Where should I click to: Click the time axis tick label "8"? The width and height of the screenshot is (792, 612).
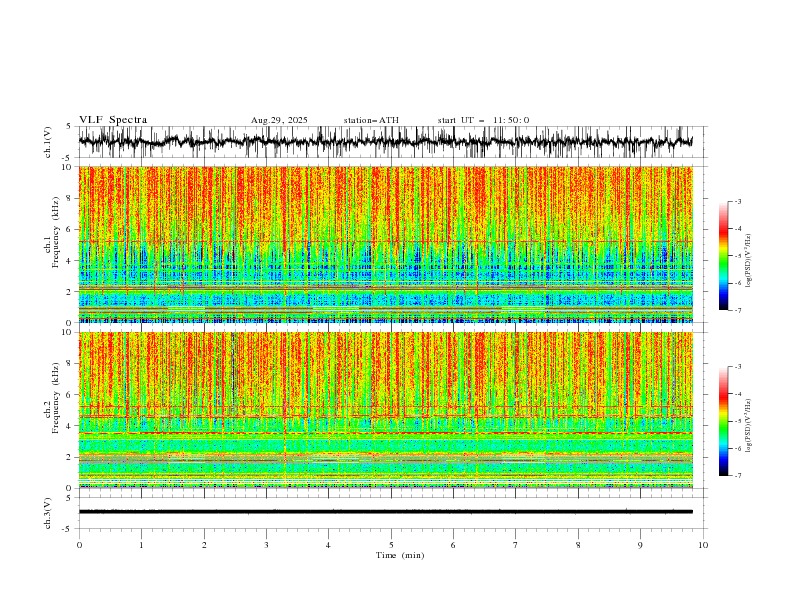pos(578,545)
